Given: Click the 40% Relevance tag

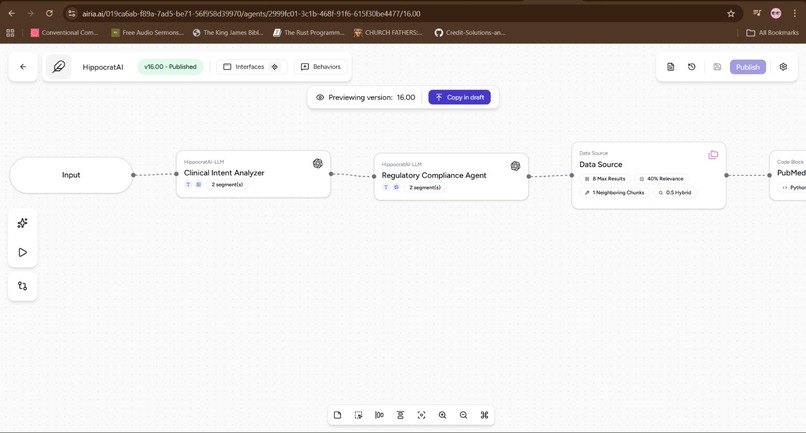Looking at the screenshot, I should tap(662, 179).
